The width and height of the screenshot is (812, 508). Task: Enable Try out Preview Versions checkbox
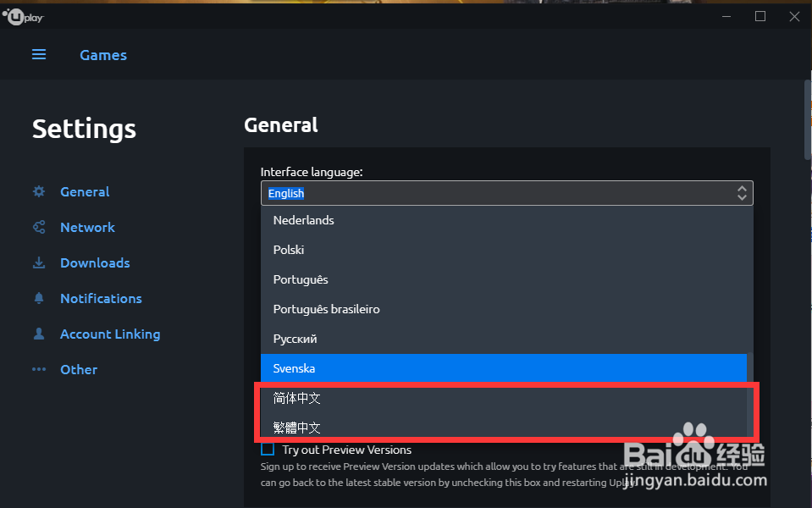point(268,450)
